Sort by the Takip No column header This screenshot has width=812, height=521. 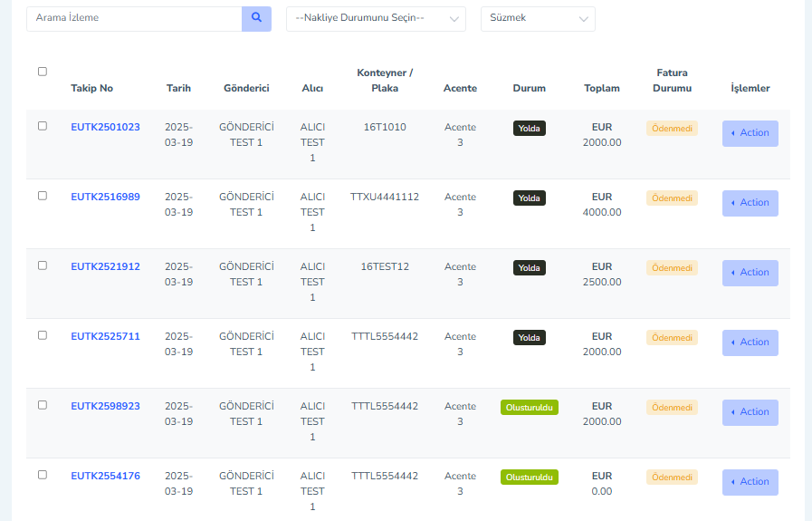pyautogui.click(x=91, y=88)
